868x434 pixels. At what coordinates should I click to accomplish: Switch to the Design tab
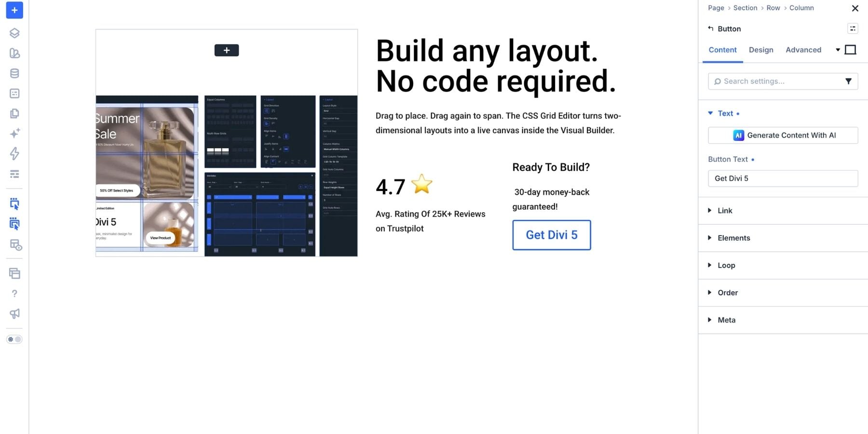(x=761, y=50)
